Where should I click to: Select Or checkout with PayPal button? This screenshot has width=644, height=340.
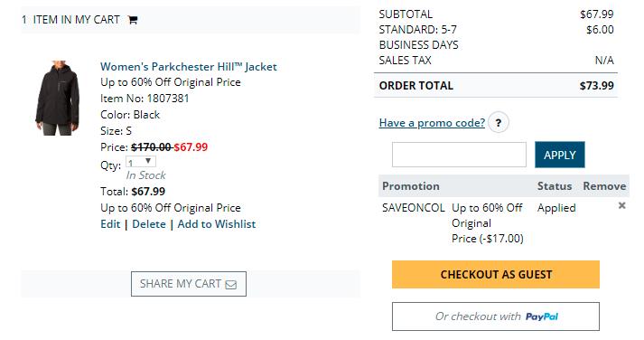tap(496, 316)
